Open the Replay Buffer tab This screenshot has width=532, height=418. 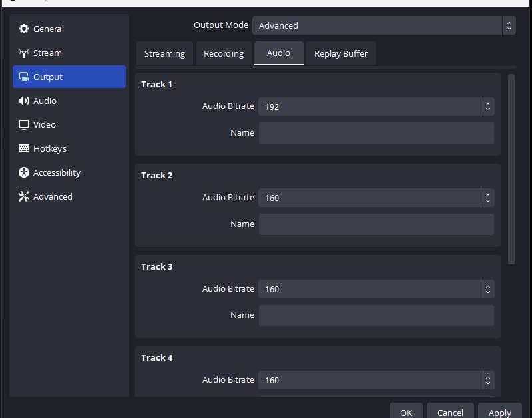point(340,53)
